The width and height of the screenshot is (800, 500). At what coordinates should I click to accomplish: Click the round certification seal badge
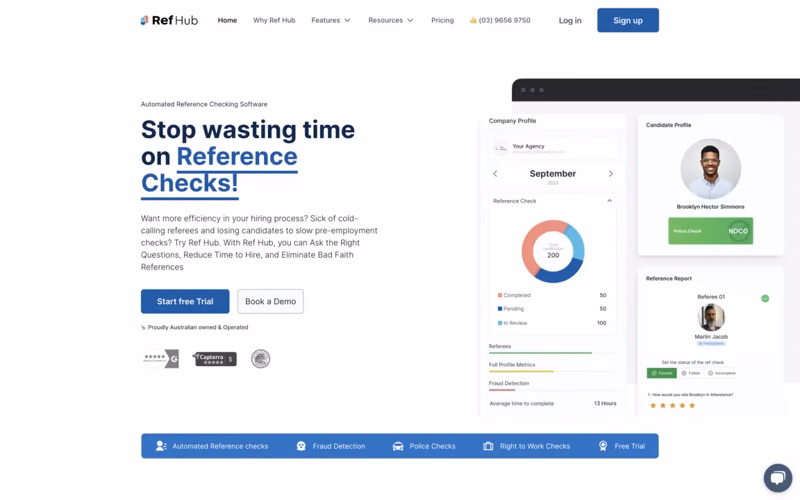pos(261,359)
